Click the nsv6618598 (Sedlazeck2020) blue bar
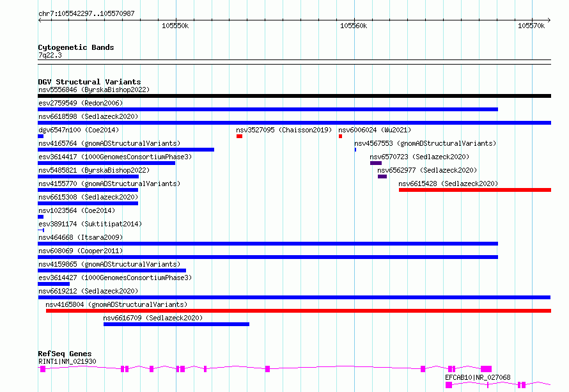The image size is (569, 392). [x=294, y=123]
